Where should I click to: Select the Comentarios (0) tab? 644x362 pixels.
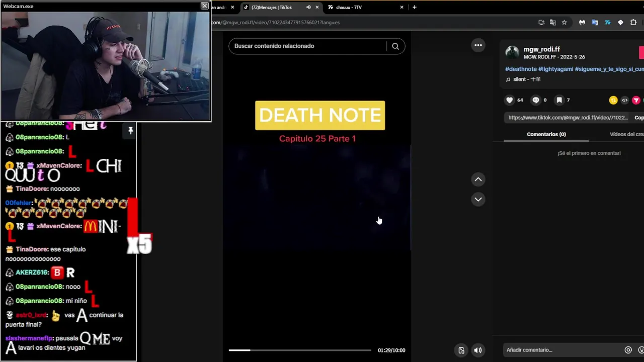click(x=546, y=134)
